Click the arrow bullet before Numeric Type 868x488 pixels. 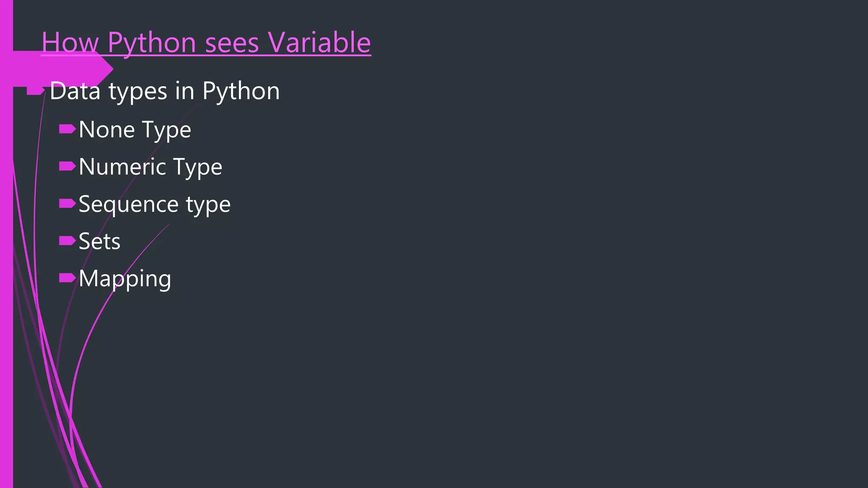[x=67, y=166]
